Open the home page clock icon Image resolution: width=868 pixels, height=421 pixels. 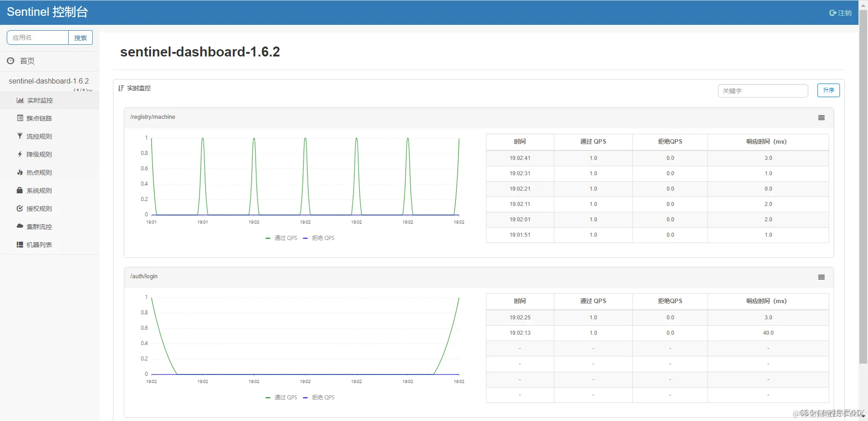(x=10, y=61)
